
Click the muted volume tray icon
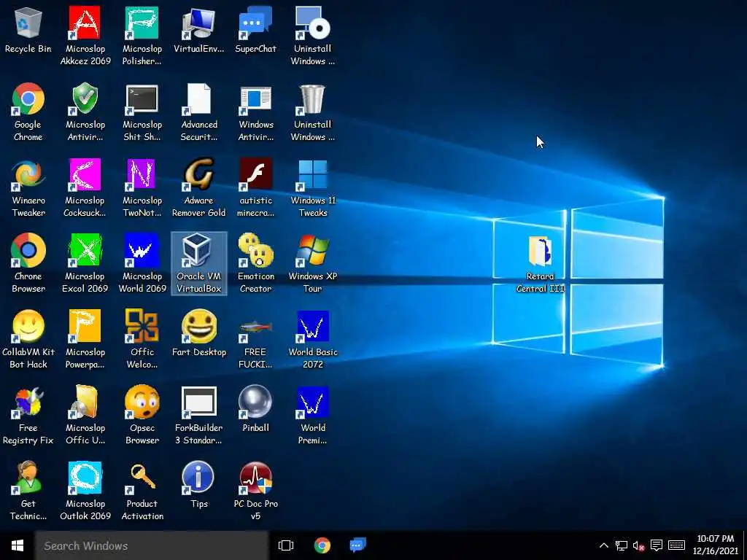[x=638, y=545]
